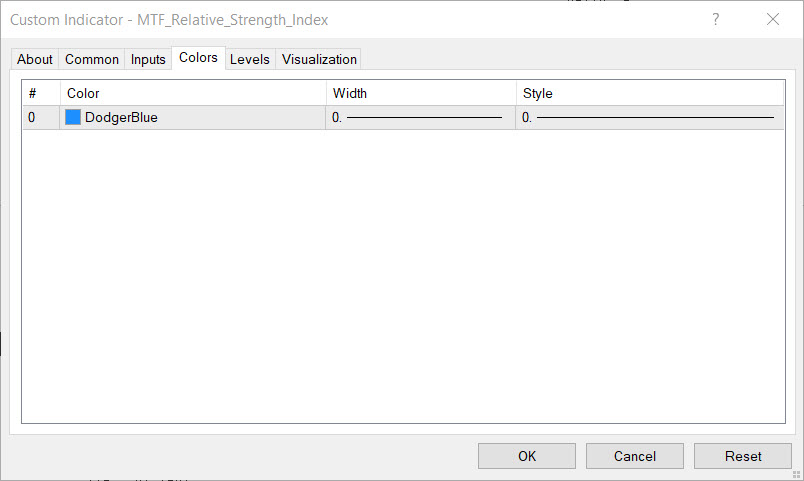Viewport: 804px width, 481px height.
Task: Open the Width line dropdown in row 0
Action: point(420,117)
